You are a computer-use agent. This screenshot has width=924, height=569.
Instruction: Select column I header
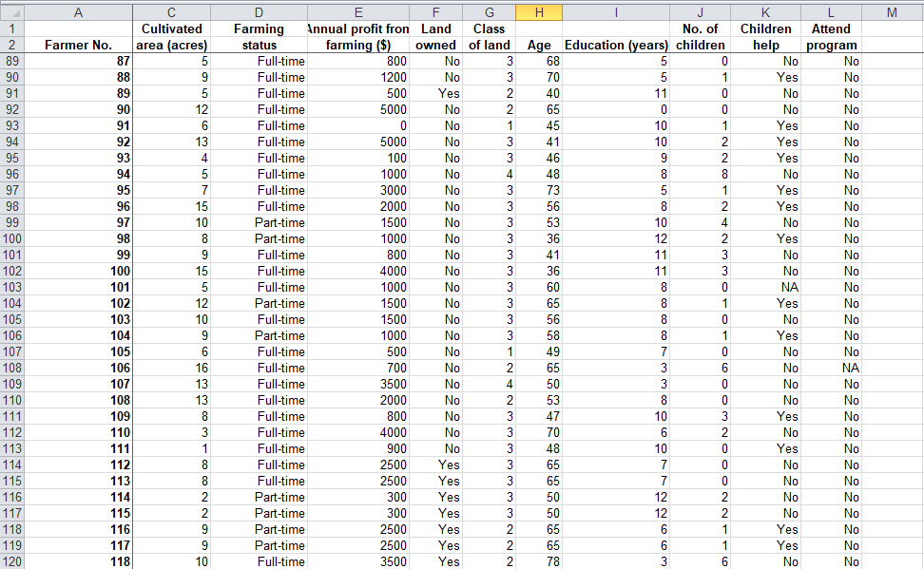pos(616,12)
